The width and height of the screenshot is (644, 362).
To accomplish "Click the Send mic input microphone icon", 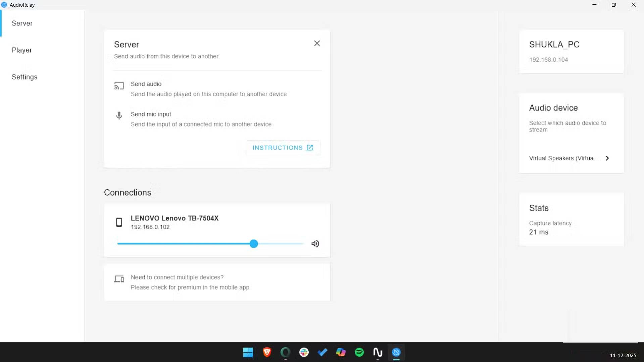I will [119, 115].
